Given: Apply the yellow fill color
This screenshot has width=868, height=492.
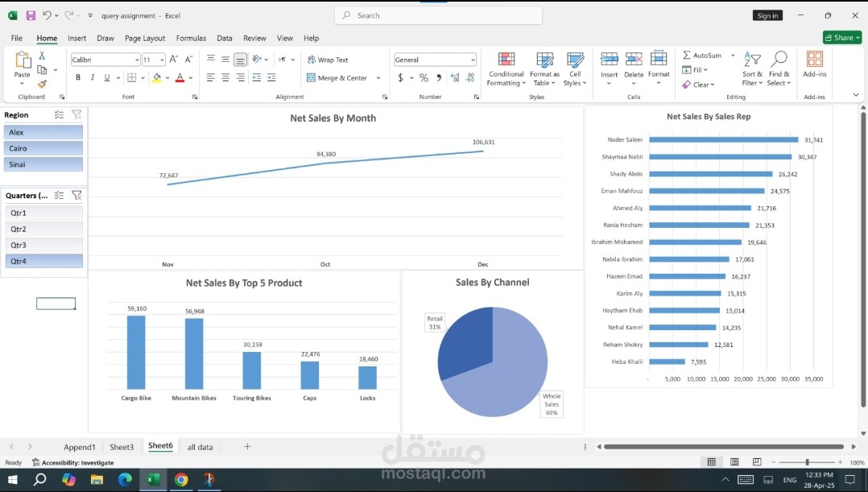Looking at the screenshot, I should point(157,78).
